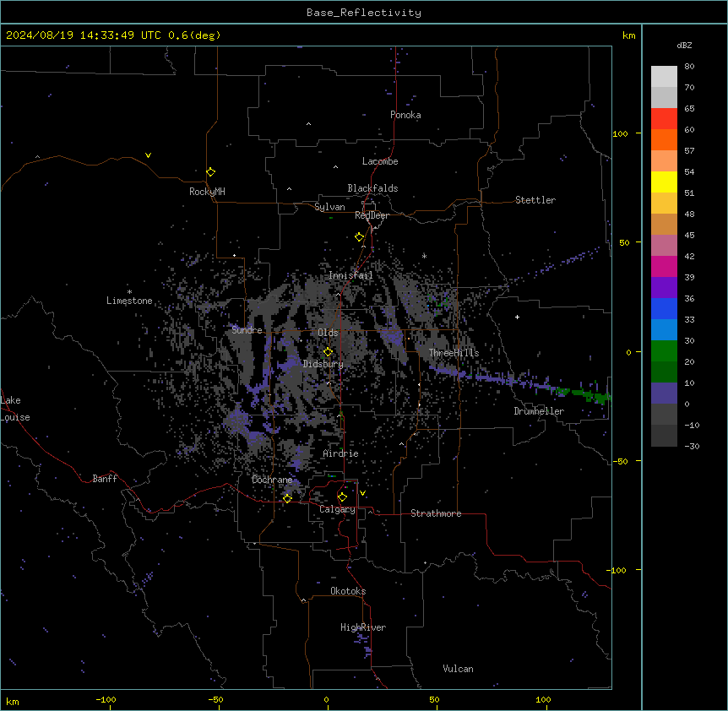
Task: Click the Drumheller map label
Action: pyautogui.click(x=539, y=411)
